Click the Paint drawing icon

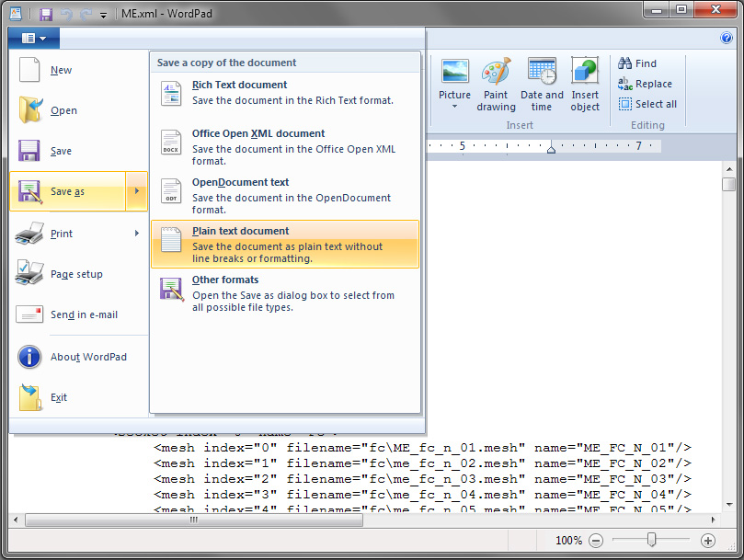pos(496,72)
